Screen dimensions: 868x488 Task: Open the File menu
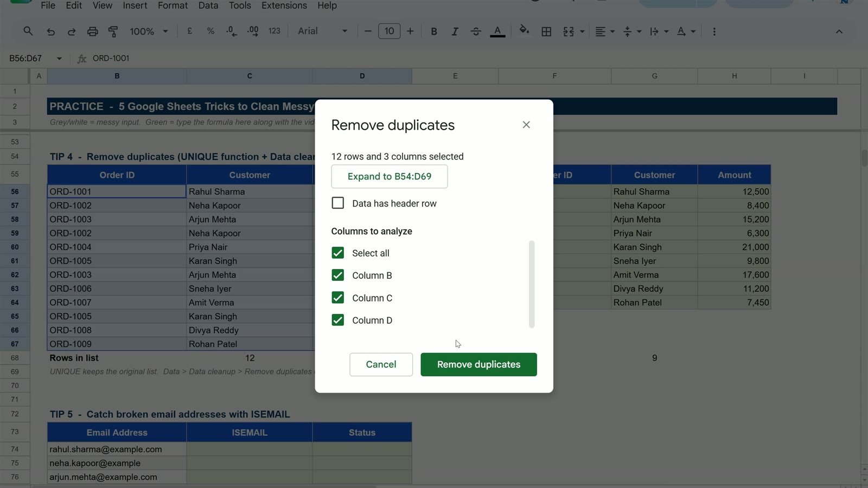coord(48,5)
